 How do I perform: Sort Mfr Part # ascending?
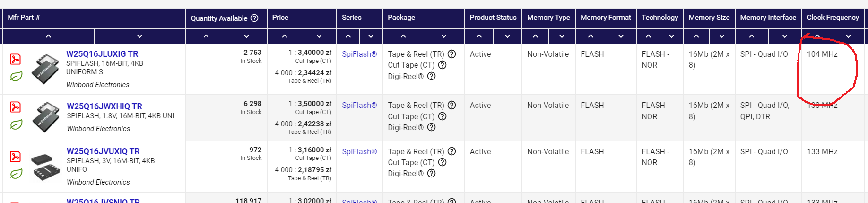click(x=48, y=36)
